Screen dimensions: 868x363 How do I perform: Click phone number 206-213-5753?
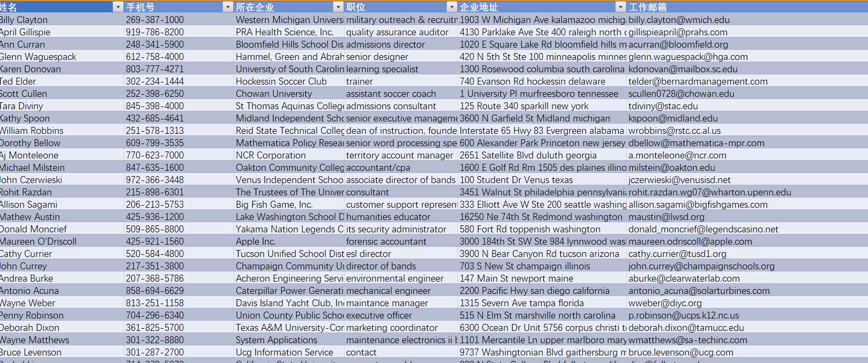pyautogui.click(x=155, y=205)
